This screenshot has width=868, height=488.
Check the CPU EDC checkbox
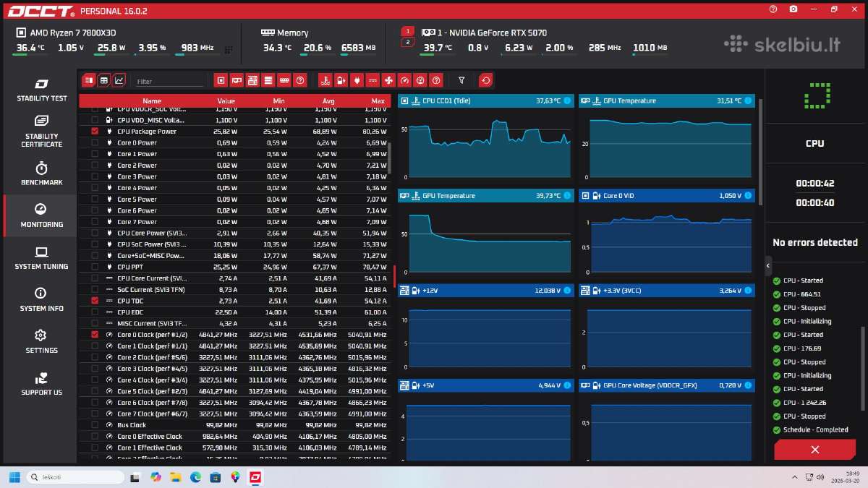pos(95,312)
